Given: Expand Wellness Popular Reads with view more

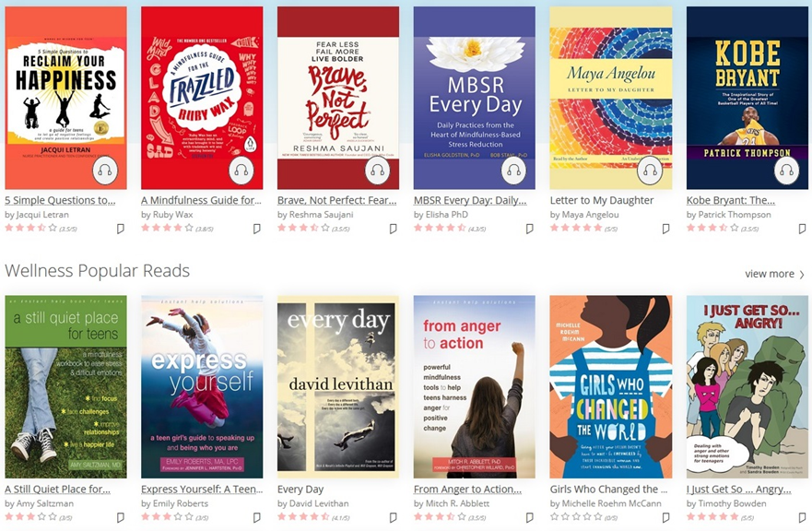Looking at the screenshot, I should click(x=774, y=274).
